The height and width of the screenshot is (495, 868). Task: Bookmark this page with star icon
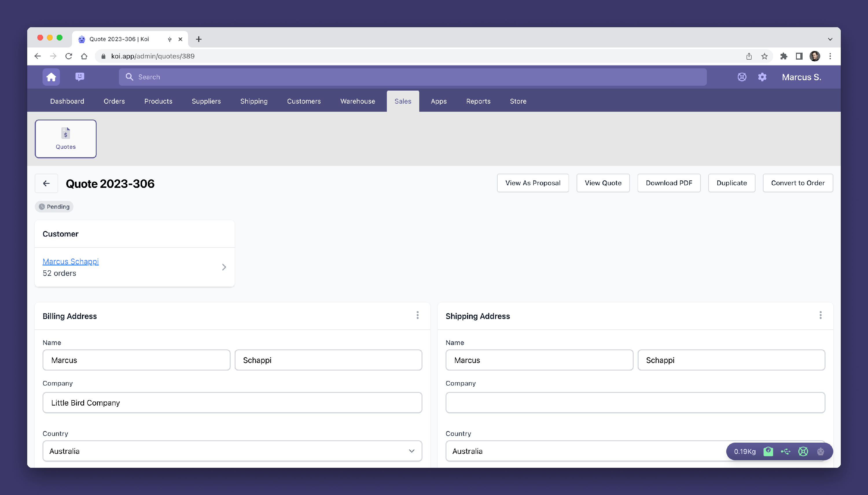(x=764, y=56)
